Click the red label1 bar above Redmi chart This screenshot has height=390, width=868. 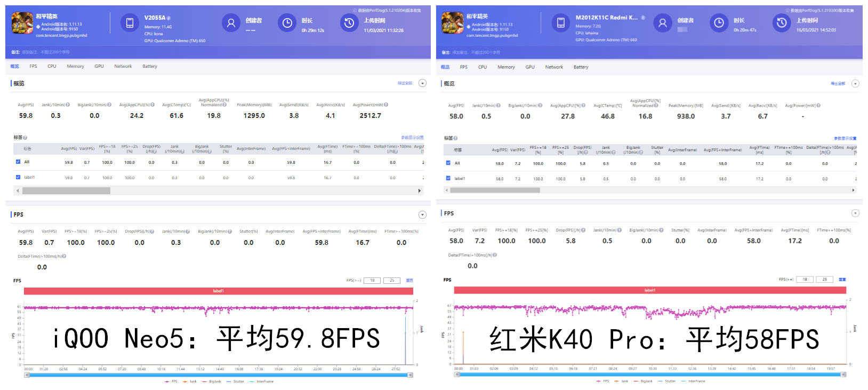[650, 290]
